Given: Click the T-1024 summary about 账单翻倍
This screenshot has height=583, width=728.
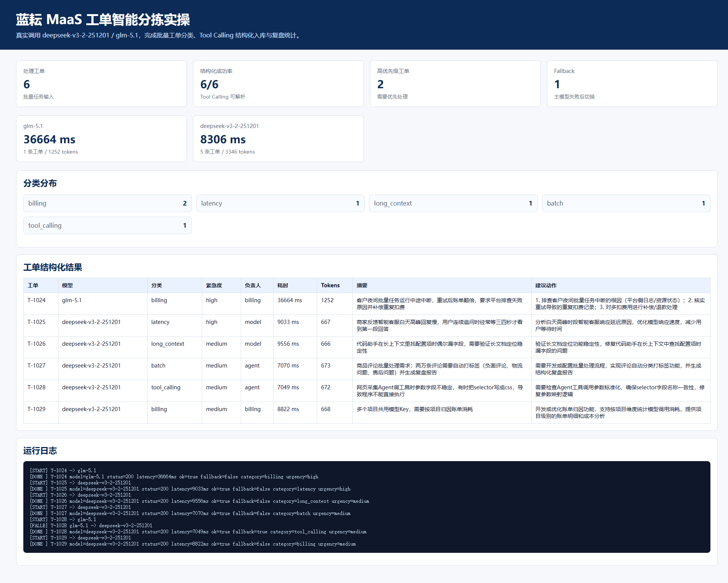Looking at the screenshot, I should tap(442, 304).
